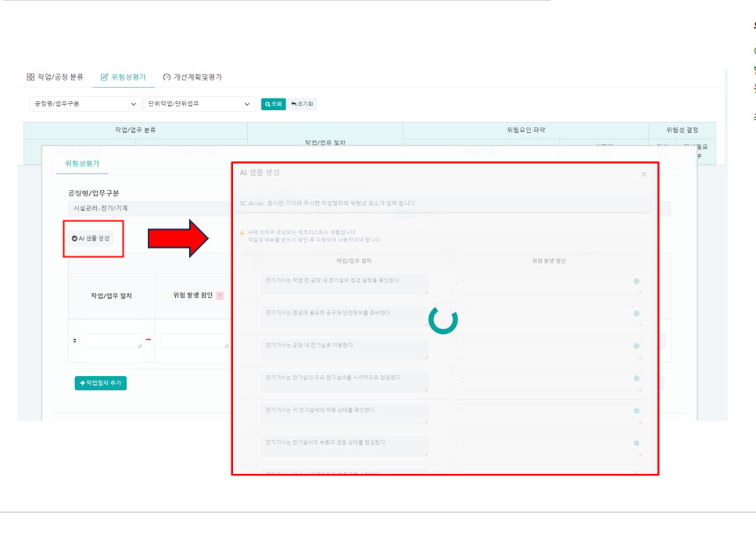The width and height of the screenshot is (756, 534).
Task: Select the top 위험성평가 tab with the pencil icon
Action: pos(124,77)
